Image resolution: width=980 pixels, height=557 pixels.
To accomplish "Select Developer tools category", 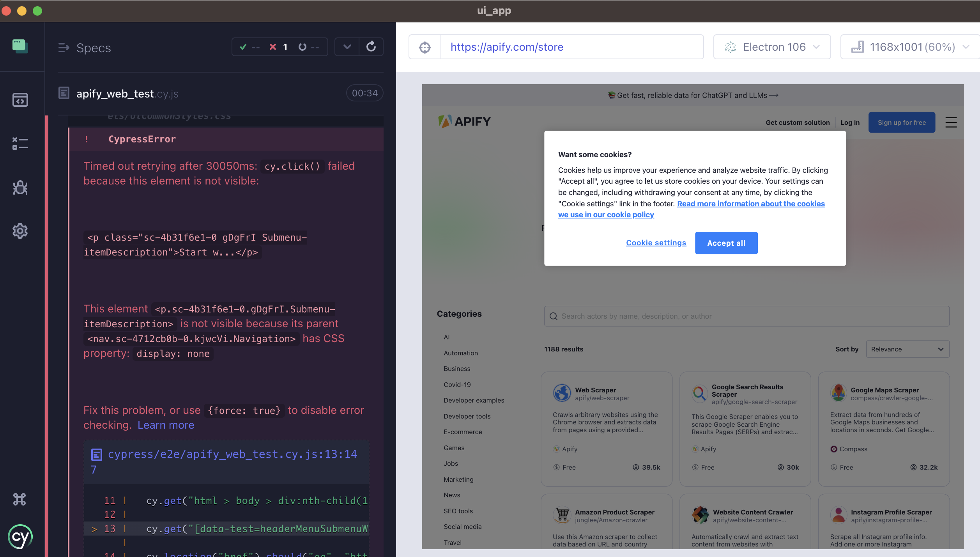I will [x=467, y=416].
